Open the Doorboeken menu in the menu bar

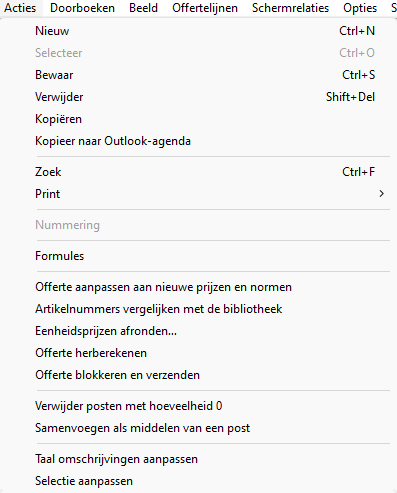coord(82,8)
